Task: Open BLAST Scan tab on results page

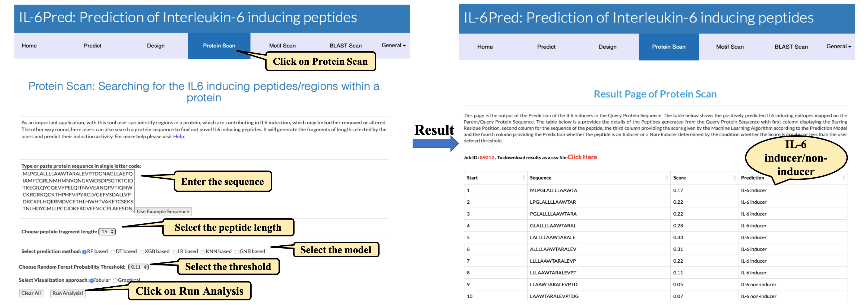Action: coord(791,47)
